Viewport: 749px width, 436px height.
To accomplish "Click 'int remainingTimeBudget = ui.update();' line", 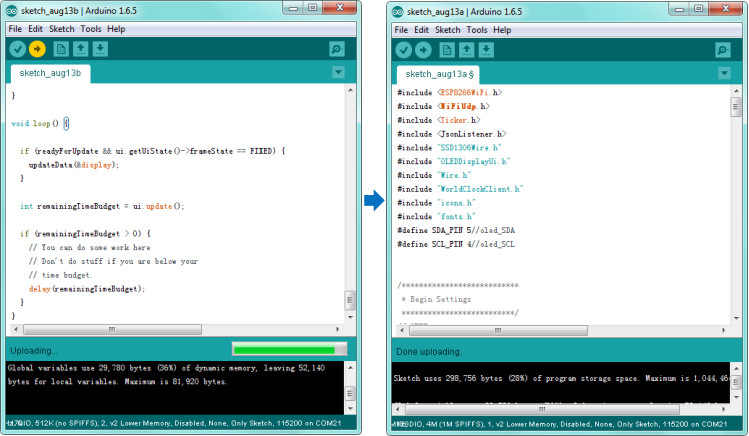I will pyautogui.click(x=102, y=206).
